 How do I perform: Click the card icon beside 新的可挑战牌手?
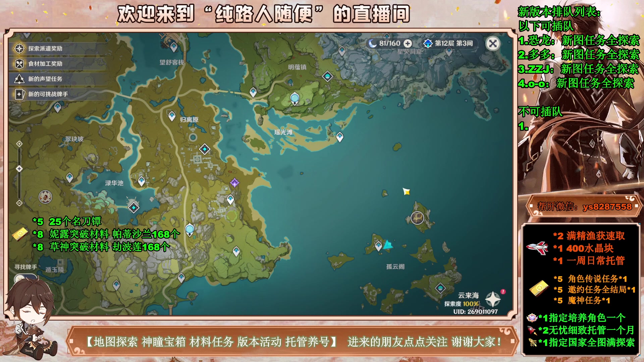[19, 94]
